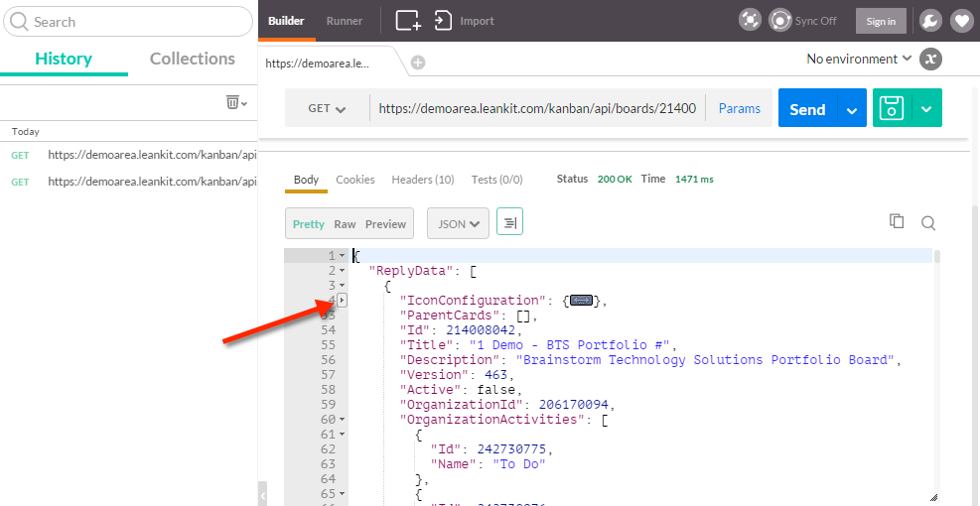The height and width of the screenshot is (506, 980).
Task: Switch to the Builder tab
Action: 286,21
